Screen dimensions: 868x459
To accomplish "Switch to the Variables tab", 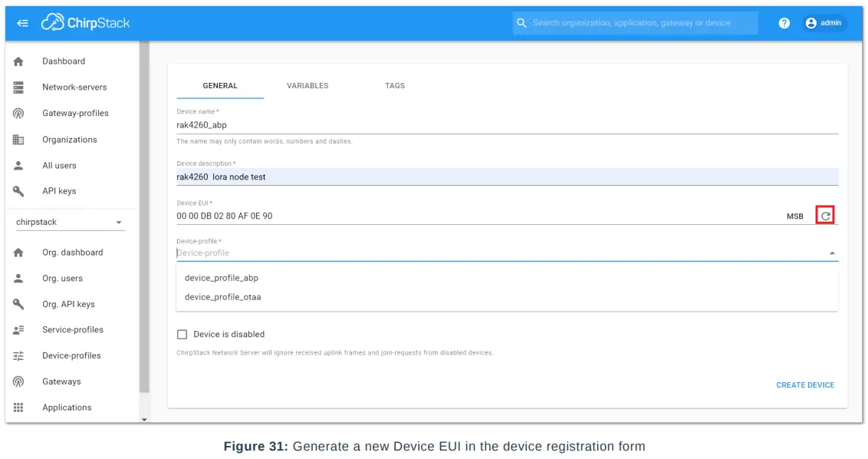I will tap(307, 86).
